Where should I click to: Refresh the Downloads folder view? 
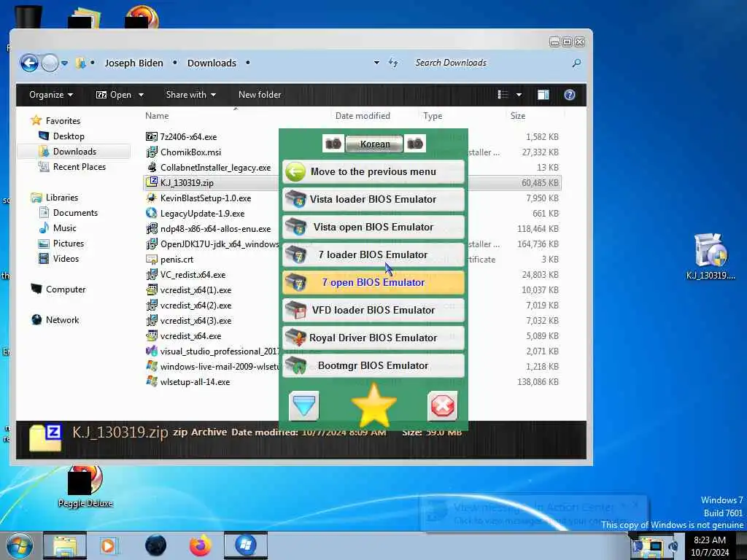[x=393, y=63]
